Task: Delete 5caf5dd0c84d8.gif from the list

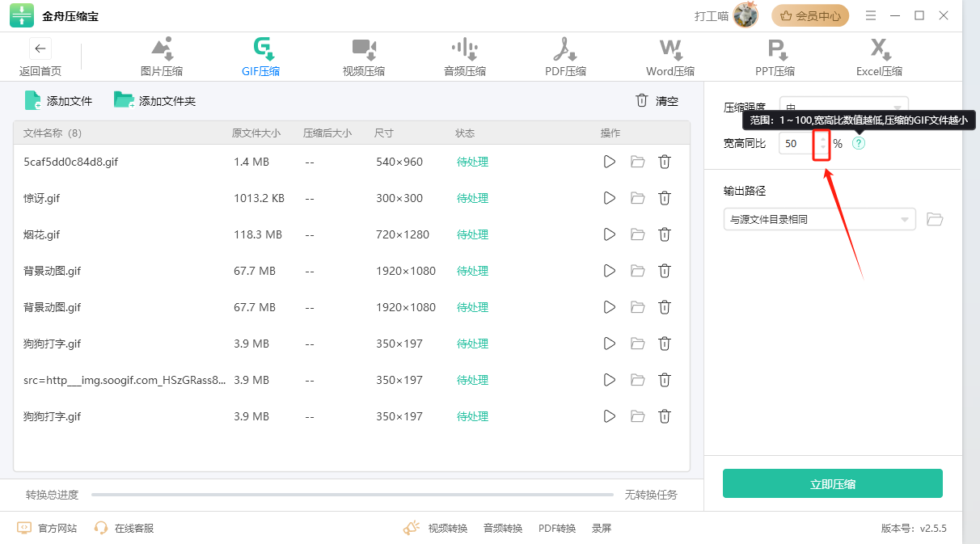Action: (x=665, y=162)
